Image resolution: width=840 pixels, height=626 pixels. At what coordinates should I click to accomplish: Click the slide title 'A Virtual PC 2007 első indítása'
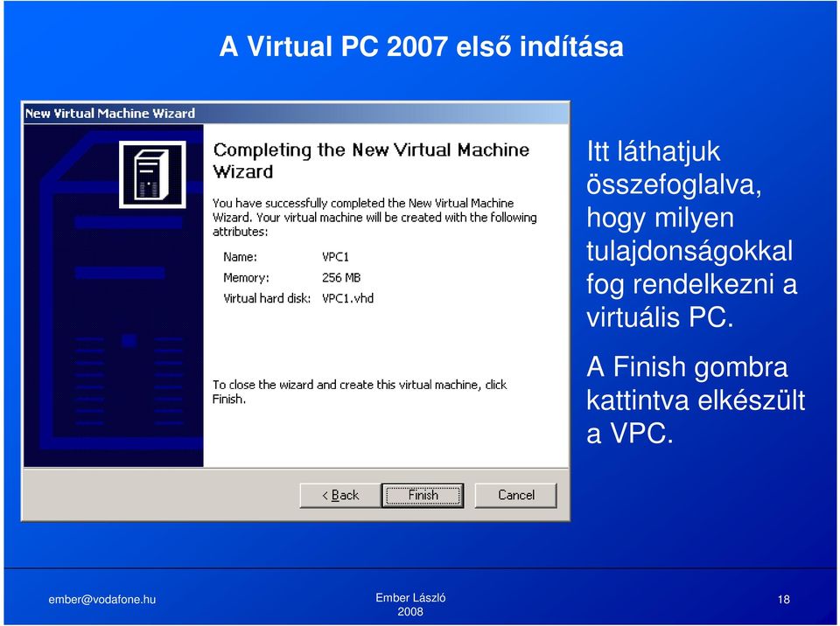[x=421, y=46]
